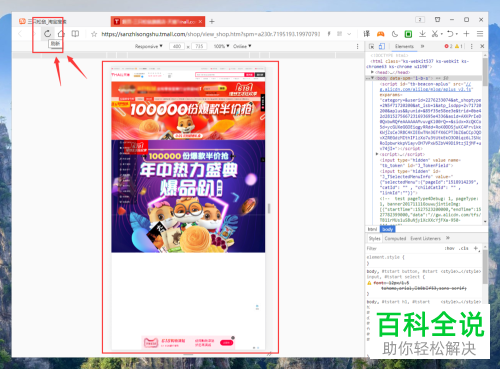Open the Responsive device dropdown

click(149, 46)
